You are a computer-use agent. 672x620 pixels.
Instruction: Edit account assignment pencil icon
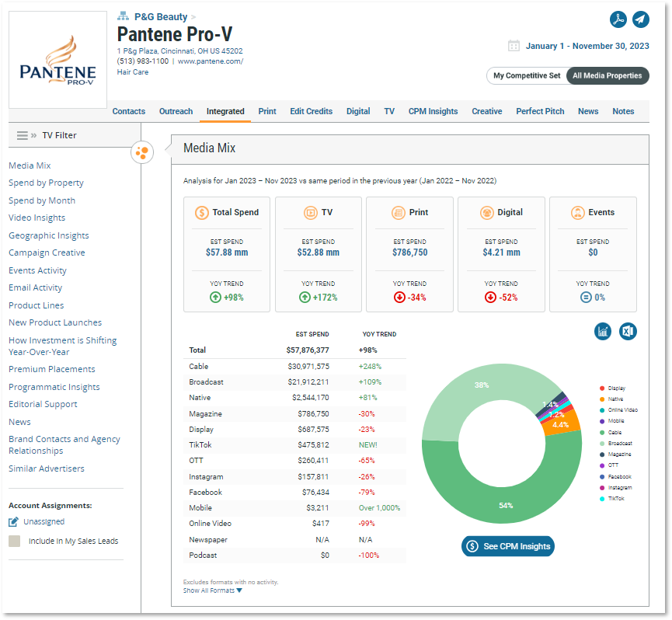pos(13,521)
